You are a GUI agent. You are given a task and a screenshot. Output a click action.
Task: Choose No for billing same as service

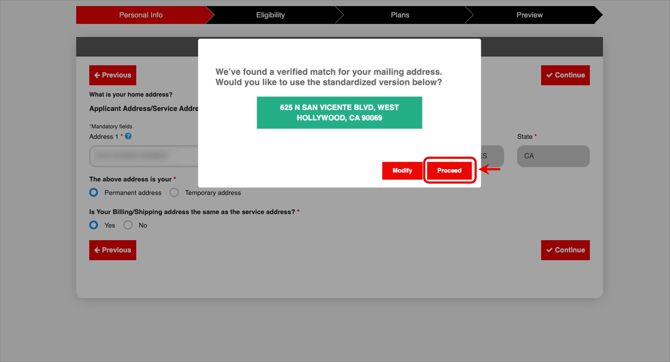128,225
